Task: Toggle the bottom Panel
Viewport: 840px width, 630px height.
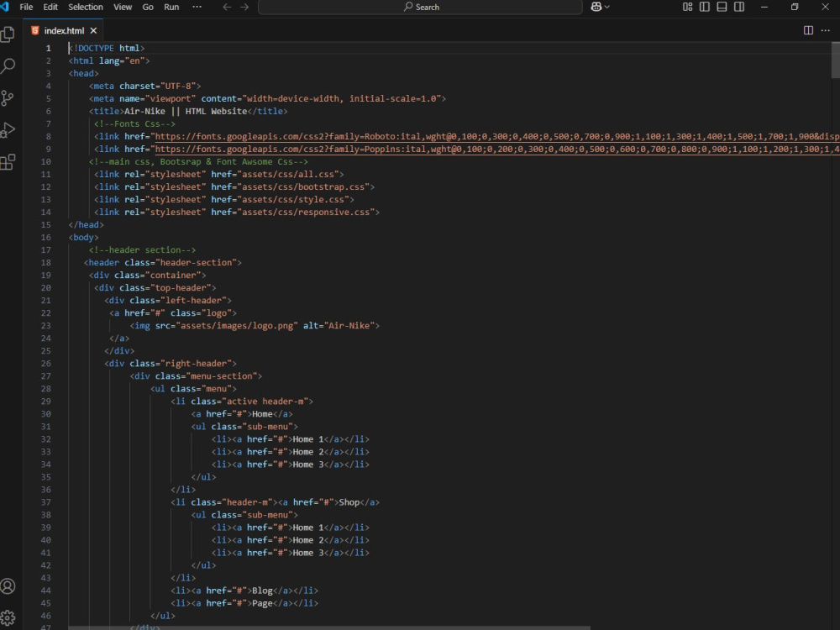Action: [x=722, y=7]
